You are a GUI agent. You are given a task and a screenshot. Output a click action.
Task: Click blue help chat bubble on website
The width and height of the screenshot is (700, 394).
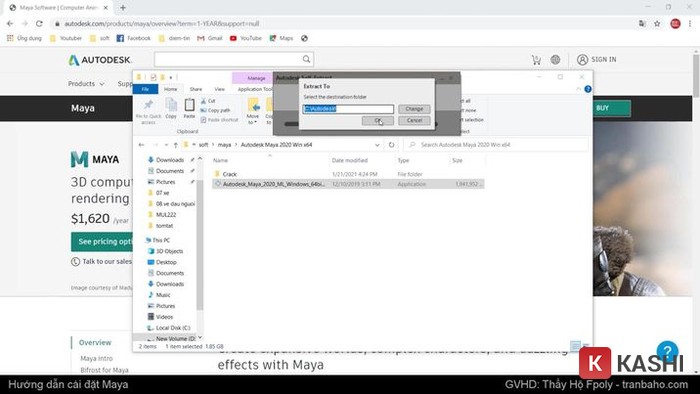[x=667, y=351]
